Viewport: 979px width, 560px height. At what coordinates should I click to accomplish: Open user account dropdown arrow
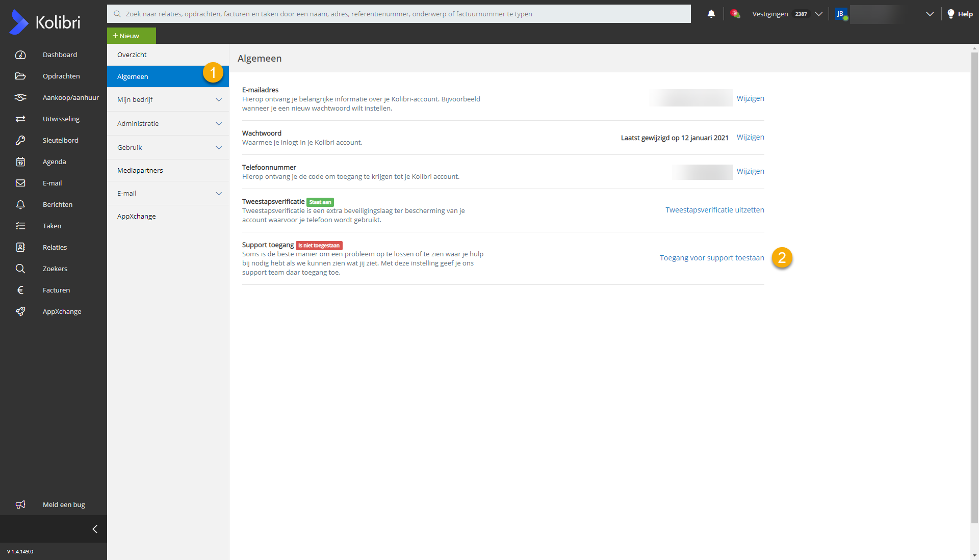click(930, 14)
